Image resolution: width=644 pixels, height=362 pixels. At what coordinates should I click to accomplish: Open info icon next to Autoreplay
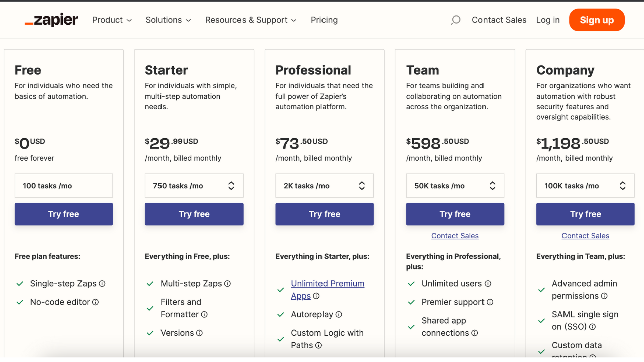click(x=339, y=315)
